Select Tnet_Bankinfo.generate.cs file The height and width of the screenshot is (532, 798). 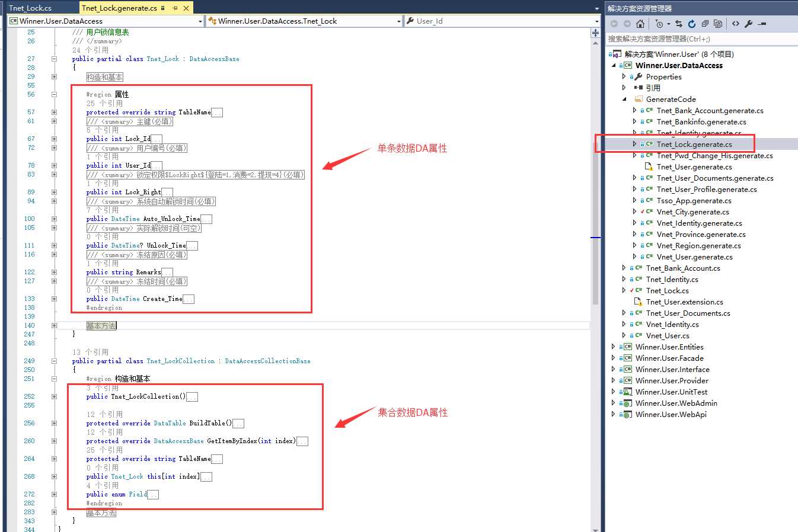point(701,121)
